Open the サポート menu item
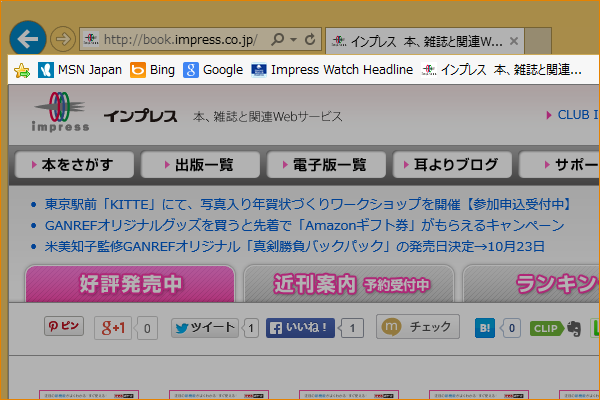The height and width of the screenshot is (400, 600). tap(559, 165)
